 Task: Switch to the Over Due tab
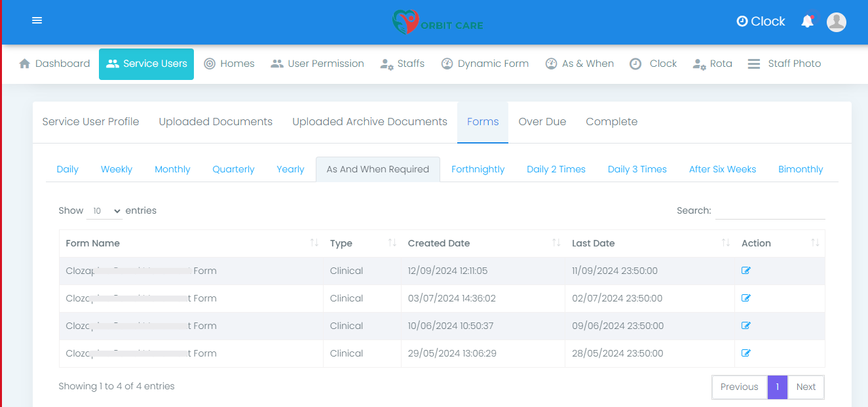tap(542, 122)
